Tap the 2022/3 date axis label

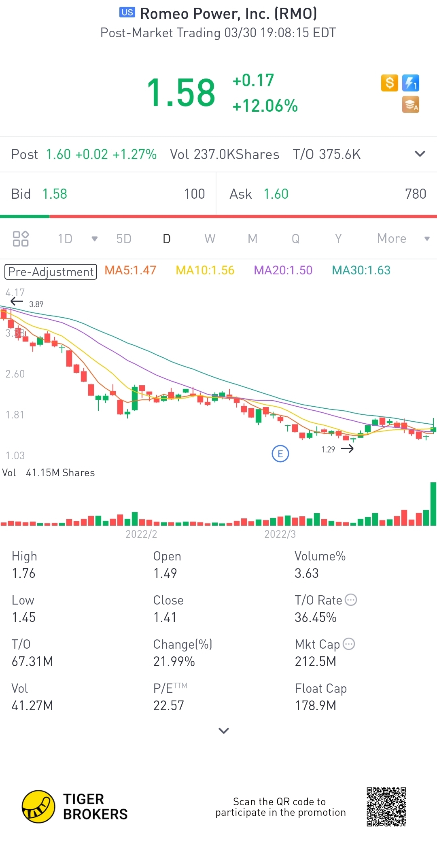[280, 534]
